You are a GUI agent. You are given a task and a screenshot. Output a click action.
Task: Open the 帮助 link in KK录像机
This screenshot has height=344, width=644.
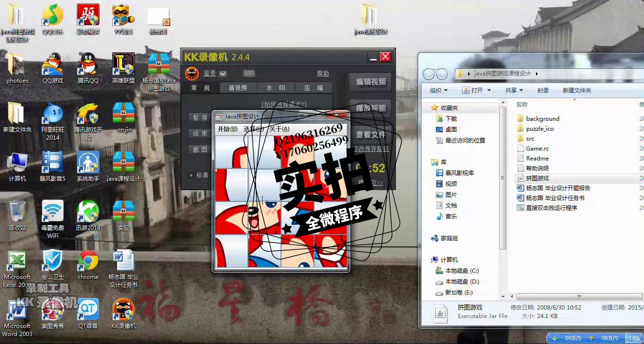point(323,74)
